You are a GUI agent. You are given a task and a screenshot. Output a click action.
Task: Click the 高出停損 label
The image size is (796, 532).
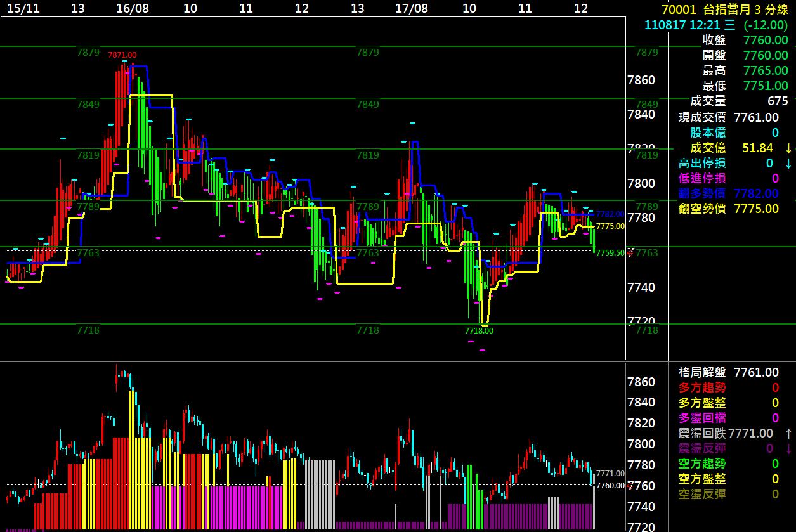(x=702, y=163)
